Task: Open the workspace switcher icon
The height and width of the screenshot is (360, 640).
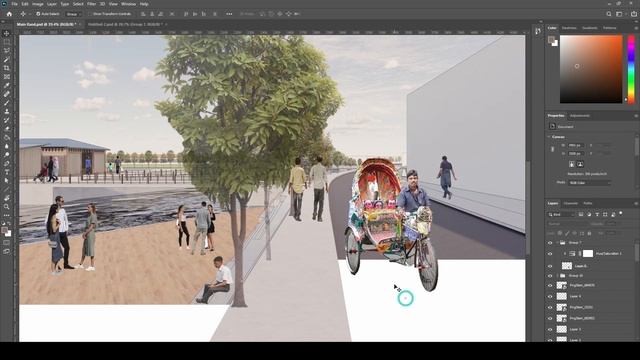Action: [x=620, y=14]
